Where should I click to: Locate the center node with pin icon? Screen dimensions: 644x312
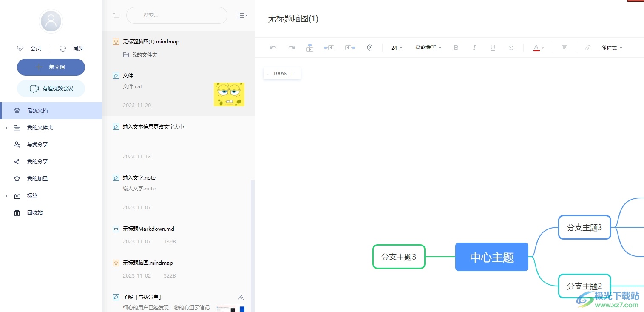(x=369, y=48)
